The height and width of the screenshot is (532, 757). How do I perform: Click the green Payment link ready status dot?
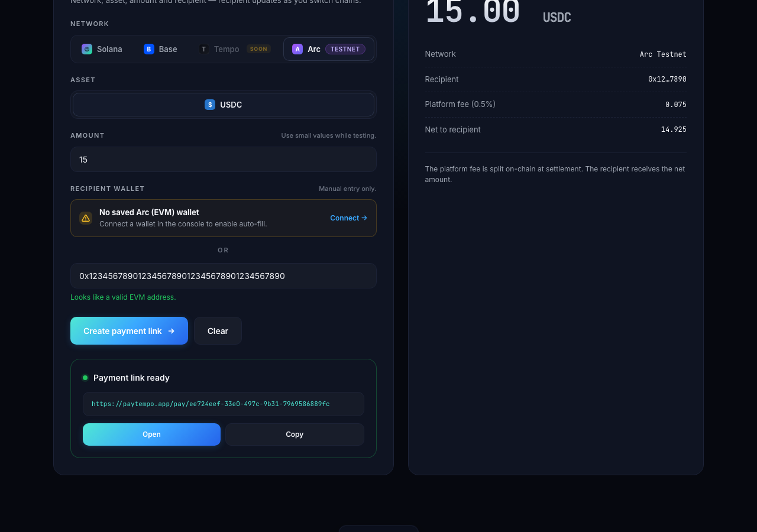click(x=85, y=378)
